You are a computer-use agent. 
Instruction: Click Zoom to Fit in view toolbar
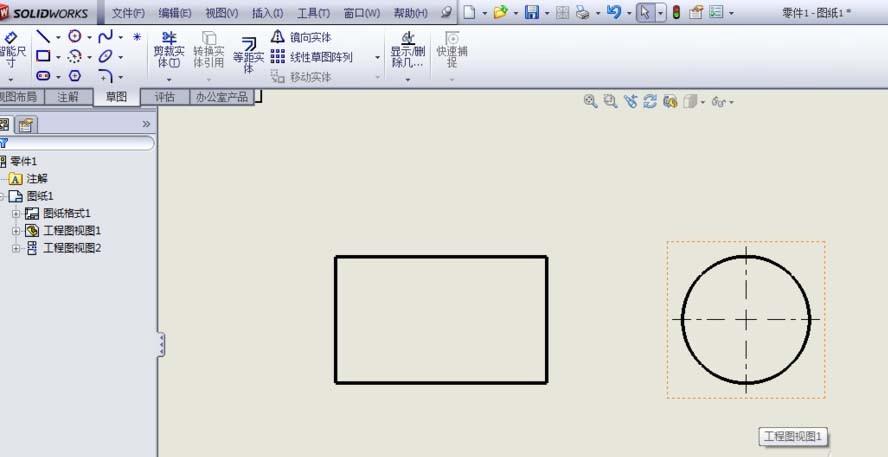(591, 101)
